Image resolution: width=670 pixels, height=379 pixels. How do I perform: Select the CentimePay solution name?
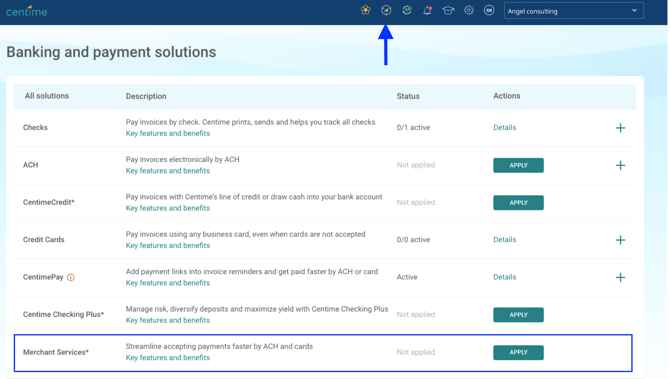[x=43, y=277]
